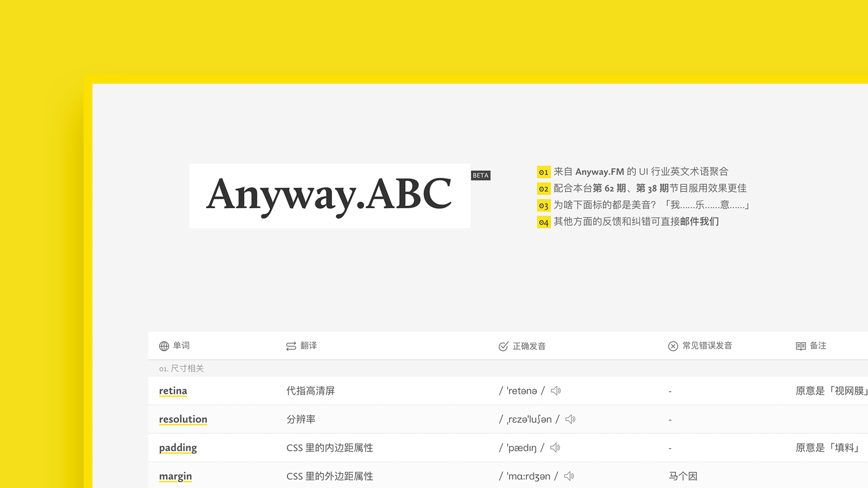Click the retina row note 原意是「视网膜」
868x488 pixels.
pyautogui.click(x=832, y=391)
